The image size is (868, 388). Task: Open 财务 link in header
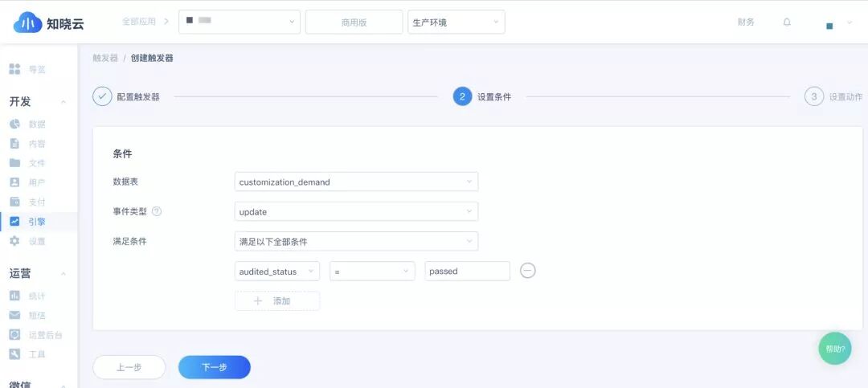pos(746,22)
